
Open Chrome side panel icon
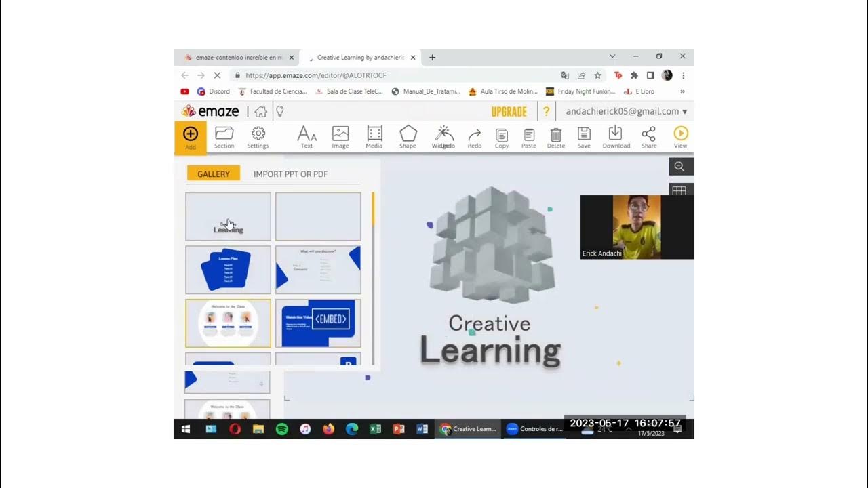tap(650, 75)
